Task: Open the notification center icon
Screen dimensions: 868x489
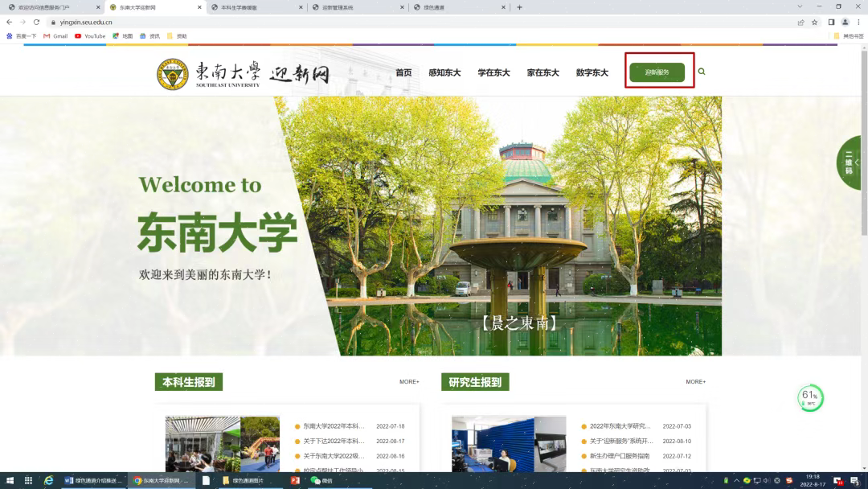Action: pyautogui.click(x=854, y=480)
